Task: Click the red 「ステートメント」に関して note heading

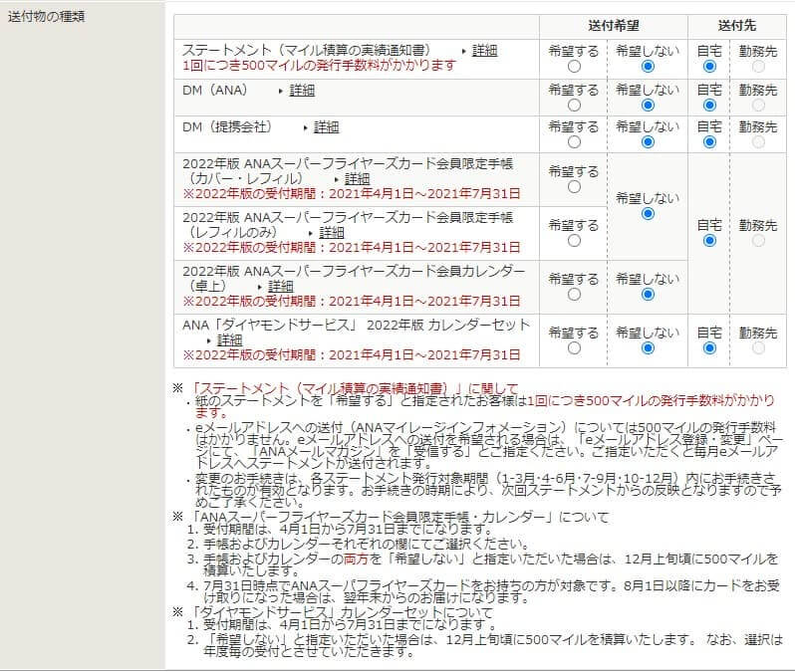Action: pos(354,388)
